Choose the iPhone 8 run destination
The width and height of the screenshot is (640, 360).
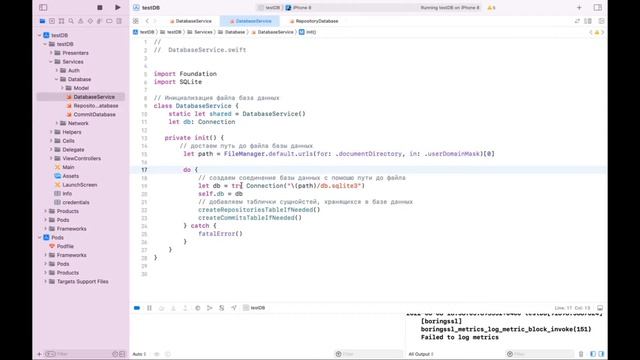299,7
